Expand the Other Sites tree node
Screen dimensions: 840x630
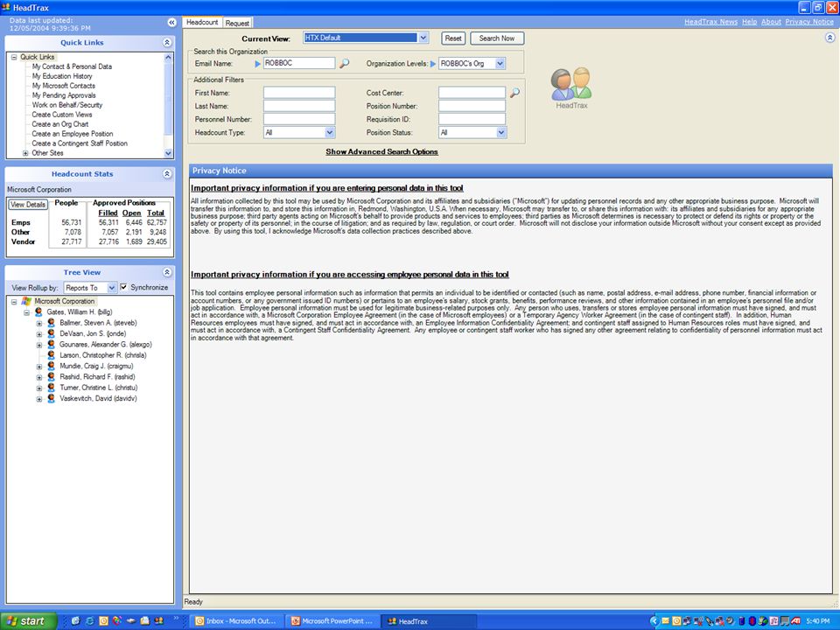pyautogui.click(x=25, y=153)
